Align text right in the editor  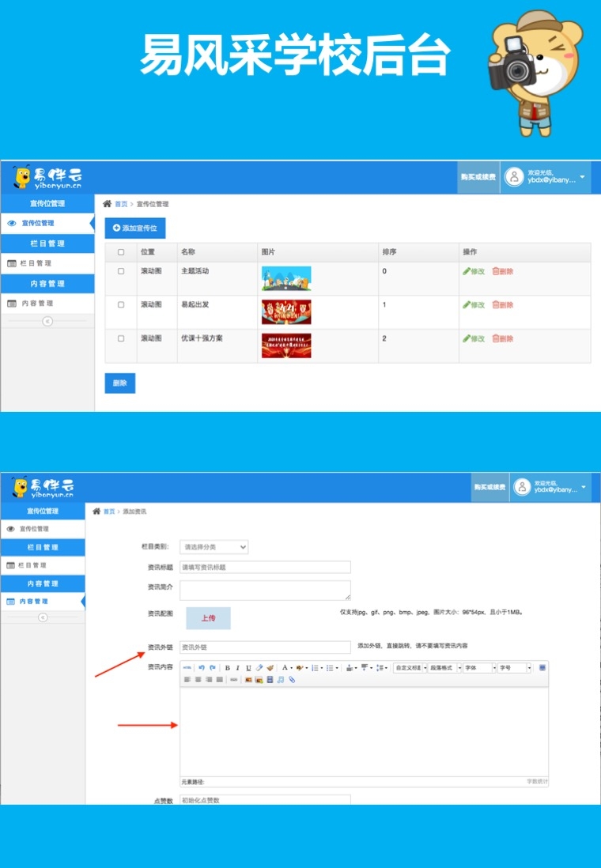[208, 679]
